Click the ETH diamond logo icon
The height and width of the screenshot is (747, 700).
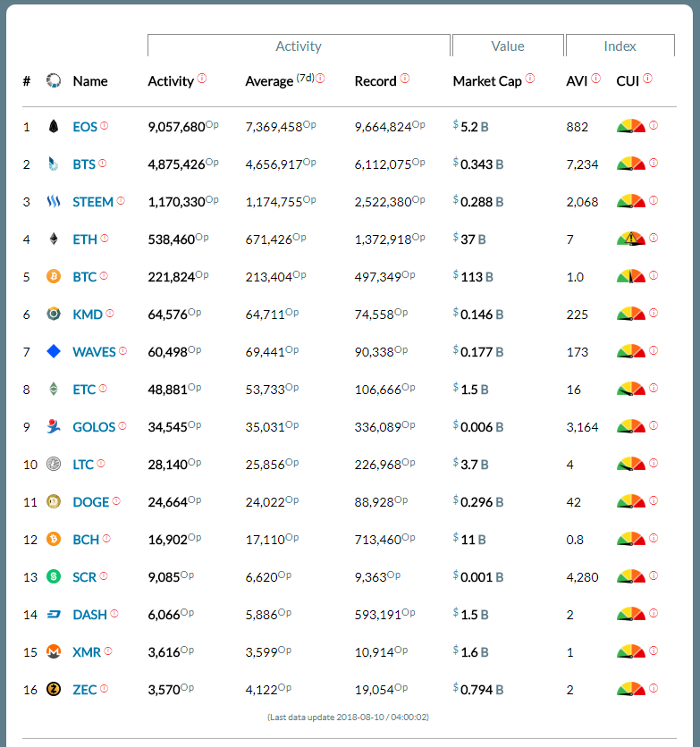click(x=54, y=239)
